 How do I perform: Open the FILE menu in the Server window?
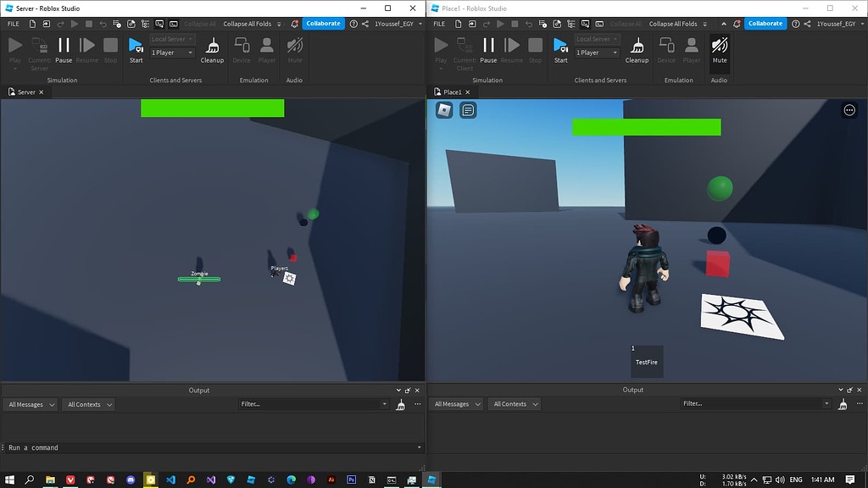click(13, 24)
